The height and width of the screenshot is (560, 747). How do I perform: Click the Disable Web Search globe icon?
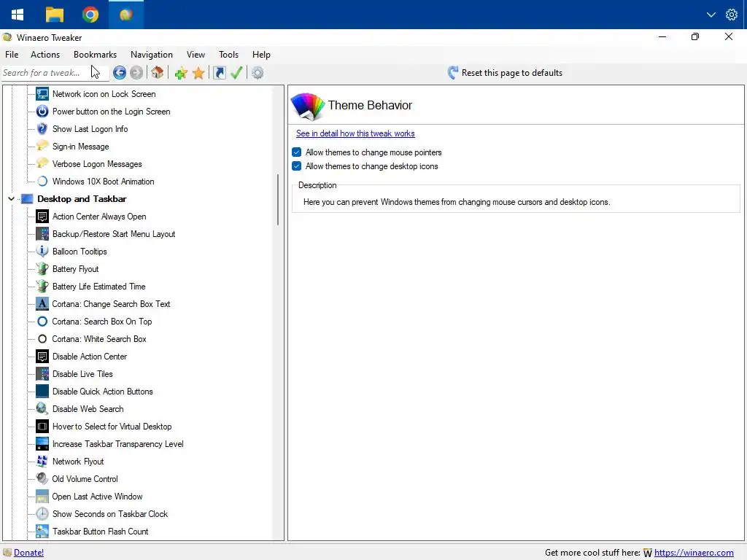[x=42, y=409]
